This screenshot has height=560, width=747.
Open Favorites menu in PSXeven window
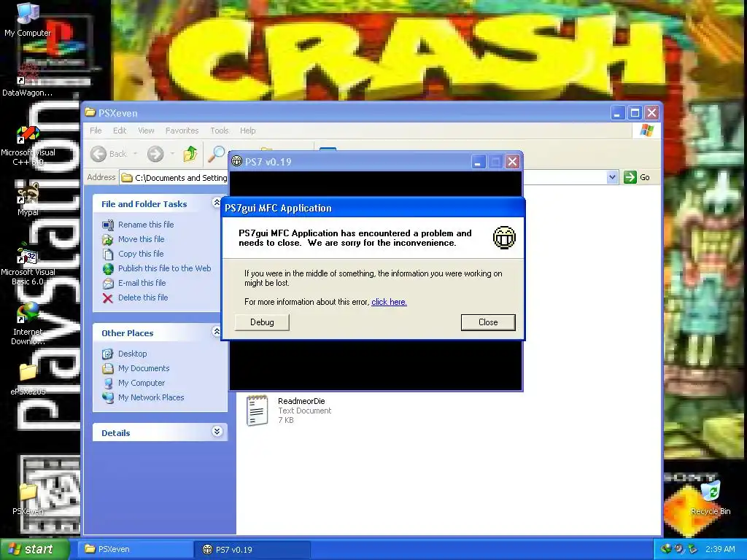pos(182,131)
